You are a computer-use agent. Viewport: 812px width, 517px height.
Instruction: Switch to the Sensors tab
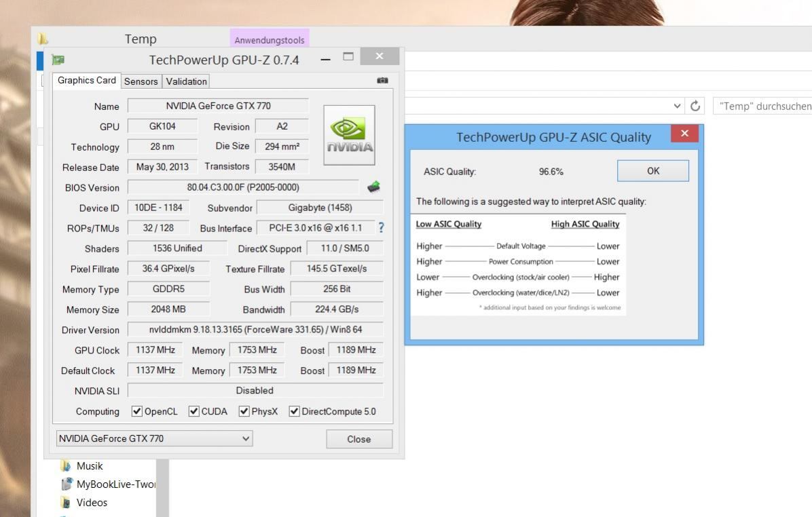pyautogui.click(x=141, y=81)
